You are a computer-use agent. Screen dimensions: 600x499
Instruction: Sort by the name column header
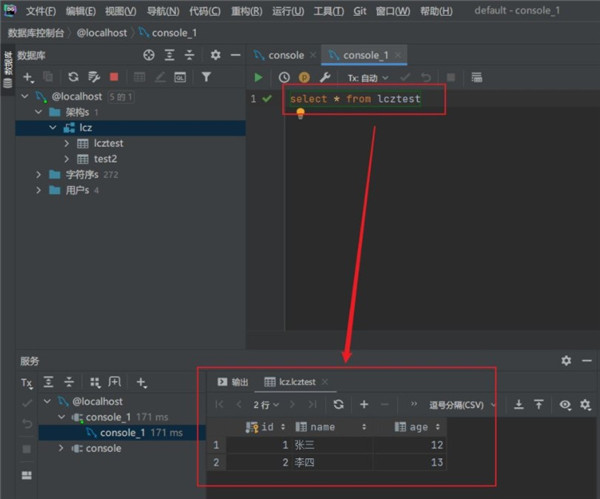331,427
